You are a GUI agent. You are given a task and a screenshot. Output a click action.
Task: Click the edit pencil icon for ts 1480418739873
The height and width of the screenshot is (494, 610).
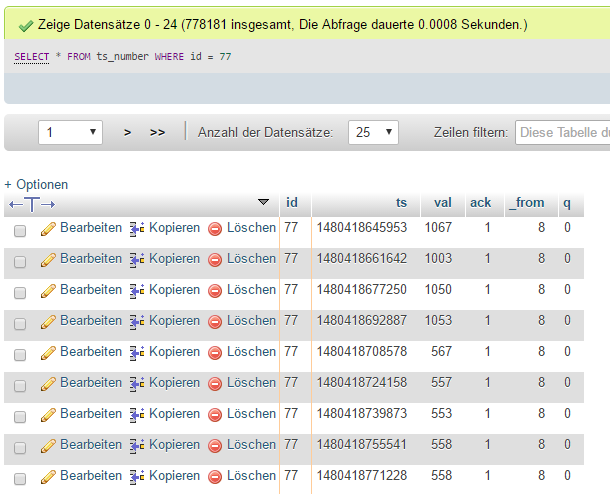coord(48,415)
